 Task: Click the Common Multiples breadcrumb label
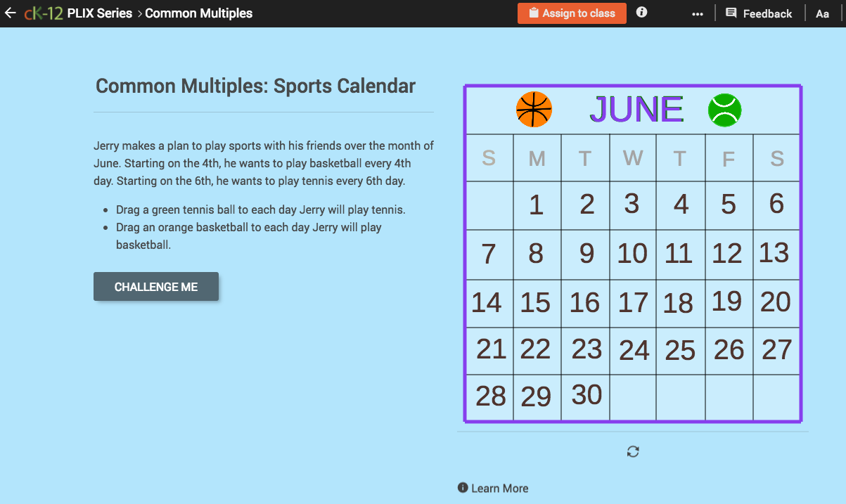pyautogui.click(x=198, y=13)
